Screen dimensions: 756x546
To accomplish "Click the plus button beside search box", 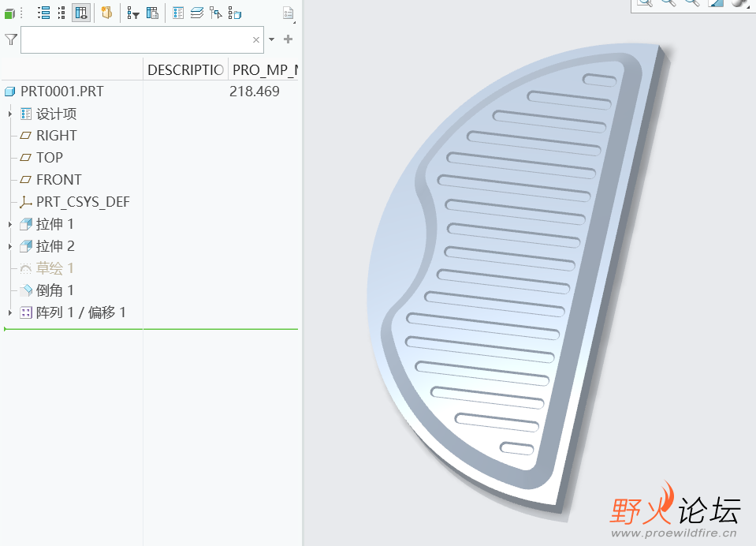I will click(288, 39).
